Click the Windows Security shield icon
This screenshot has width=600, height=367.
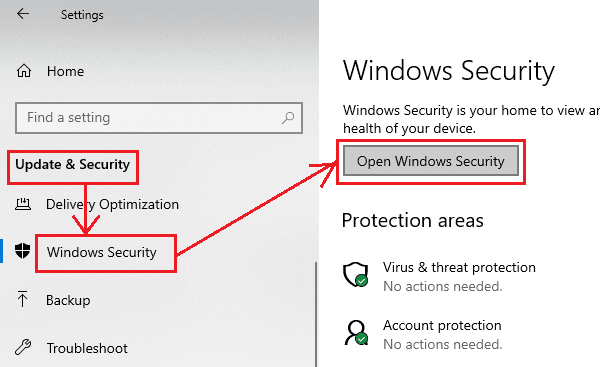(22, 251)
